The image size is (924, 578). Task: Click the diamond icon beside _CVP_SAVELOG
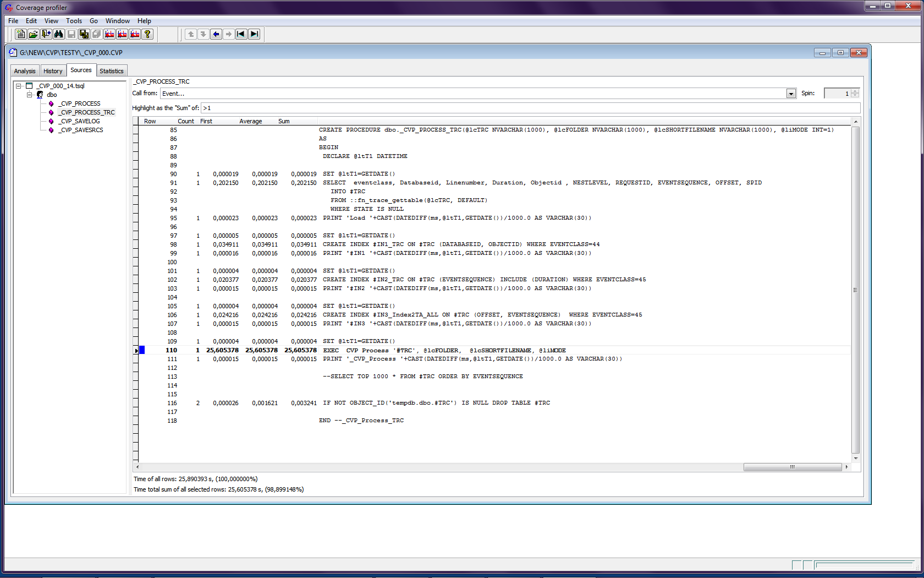51,121
